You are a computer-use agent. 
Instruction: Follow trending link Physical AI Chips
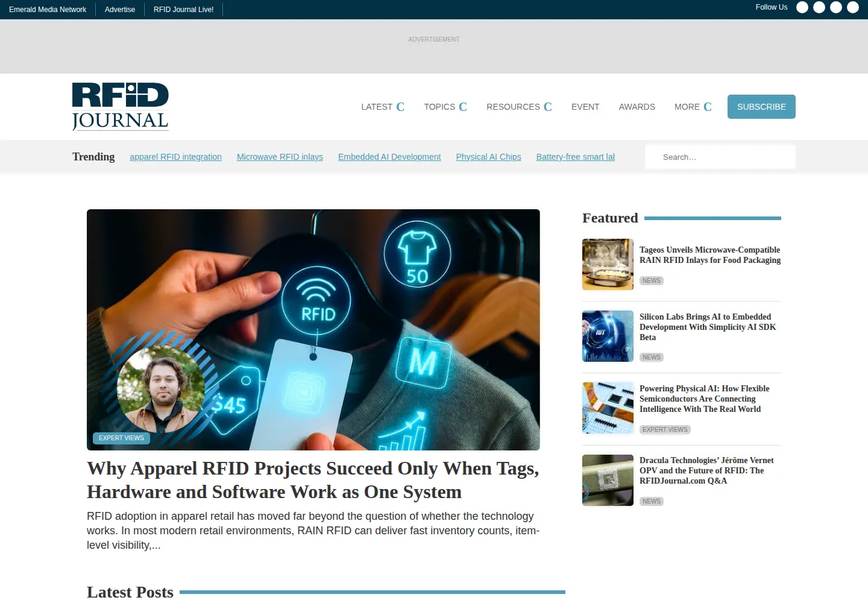point(488,157)
